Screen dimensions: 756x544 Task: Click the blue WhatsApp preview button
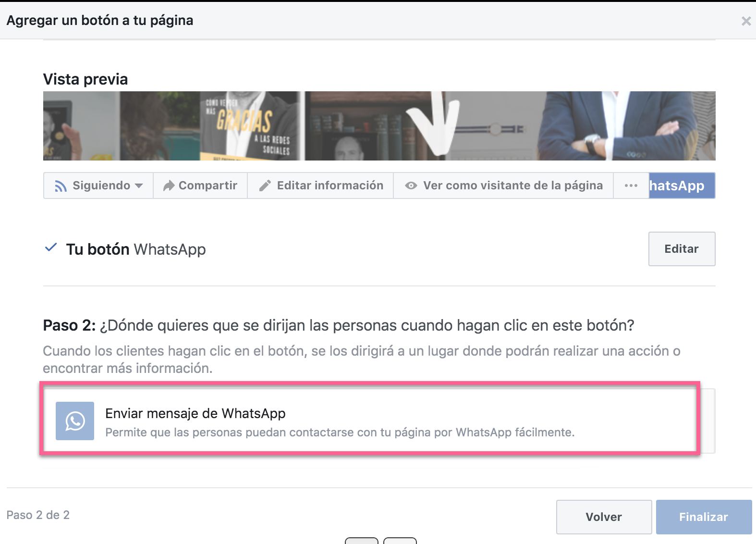pyautogui.click(x=682, y=185)
